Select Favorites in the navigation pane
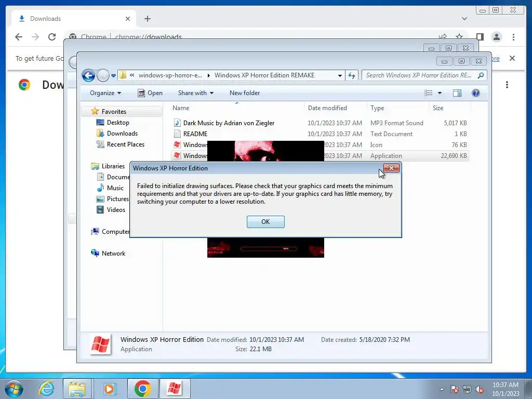Image resolution: width=532 pixels, height=399 pixels. pos(114,112)
